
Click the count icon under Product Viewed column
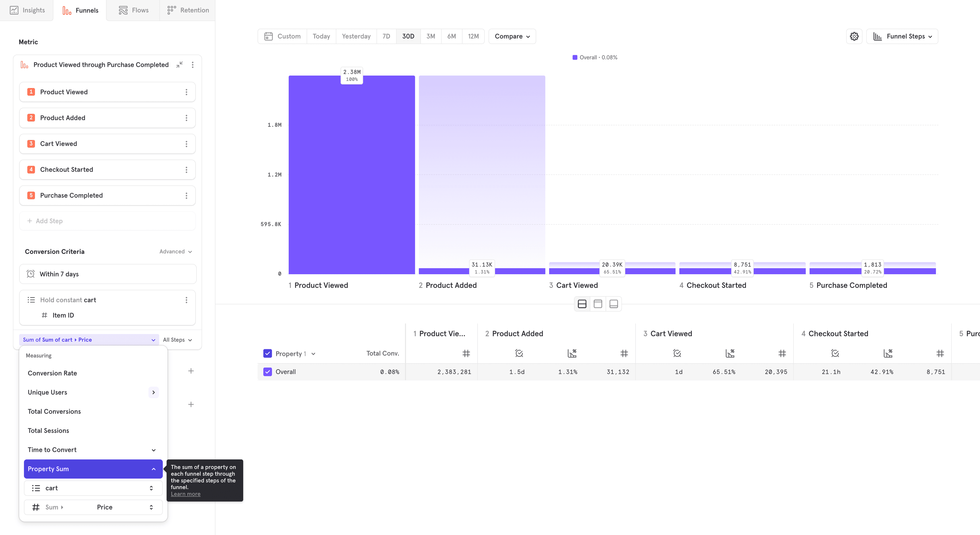pyautogui.click(x=467, y=353)
